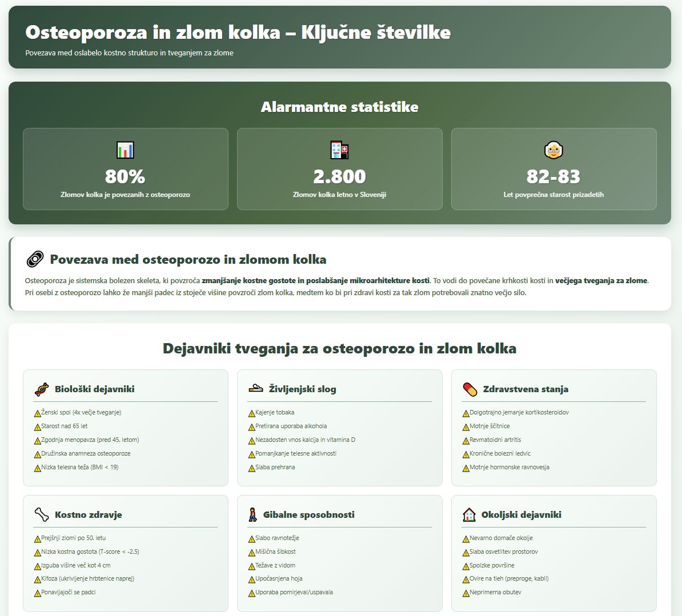This screenshot has width=682, height=616.
Task: Click warning icon beside Kajenje tobaka
Action: click(251, 413)
